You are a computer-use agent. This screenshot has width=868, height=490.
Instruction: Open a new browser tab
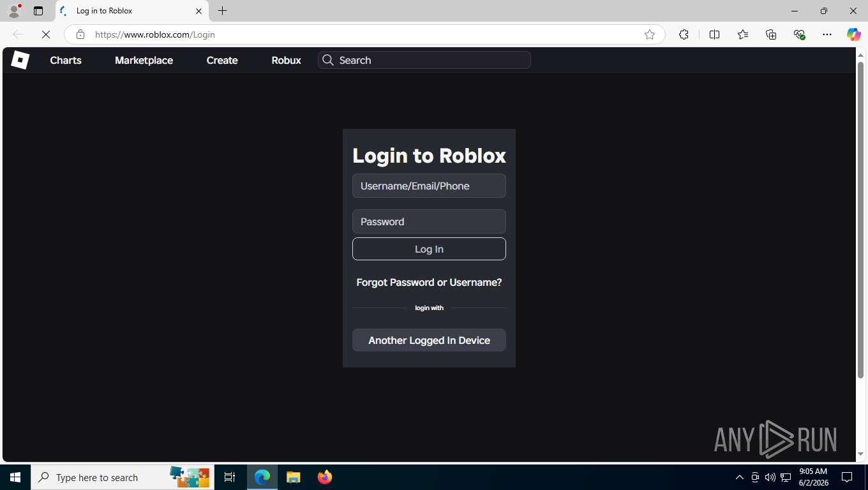tap(222, 11)
